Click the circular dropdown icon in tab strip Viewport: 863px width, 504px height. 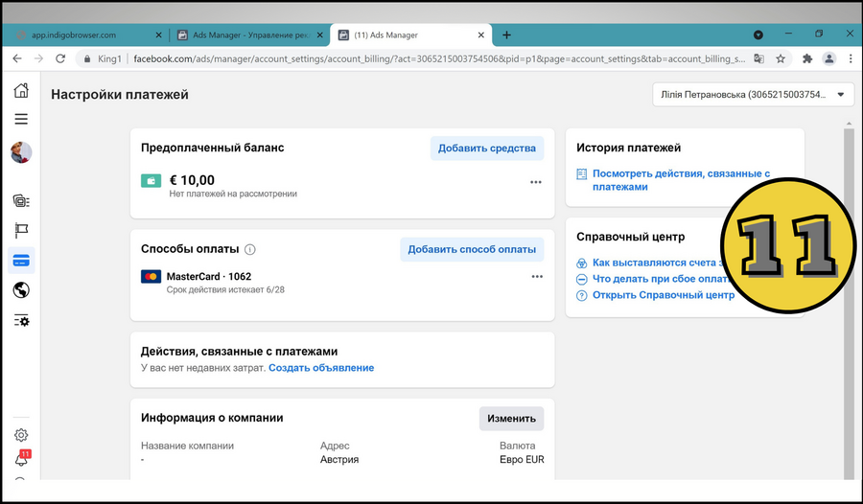click(758, 34)
